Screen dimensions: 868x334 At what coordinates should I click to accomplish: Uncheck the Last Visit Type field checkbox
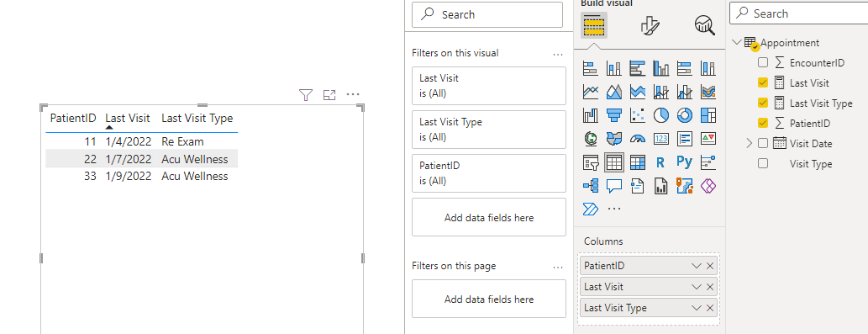pyautogui.click(x=763, y=103)
